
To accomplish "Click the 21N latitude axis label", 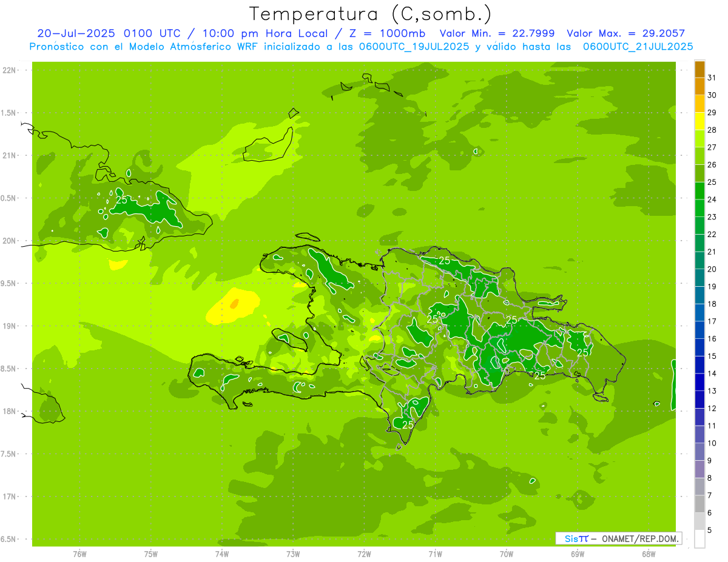I will click(10, 155).
